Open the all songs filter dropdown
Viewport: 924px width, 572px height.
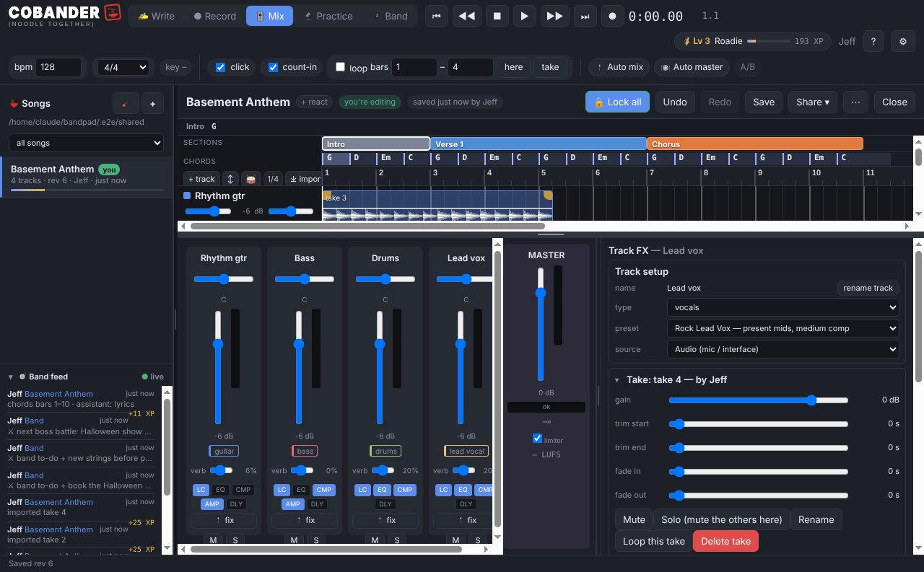tap(87, 143)
